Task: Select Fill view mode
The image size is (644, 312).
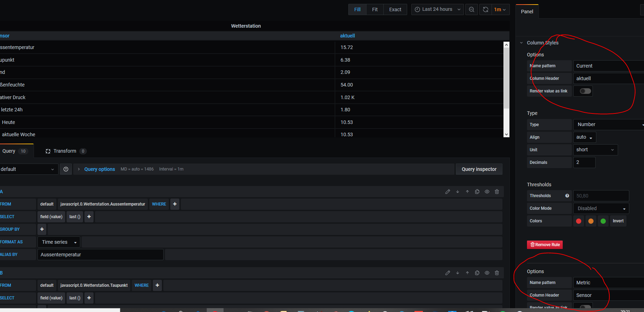Action: 357,9
